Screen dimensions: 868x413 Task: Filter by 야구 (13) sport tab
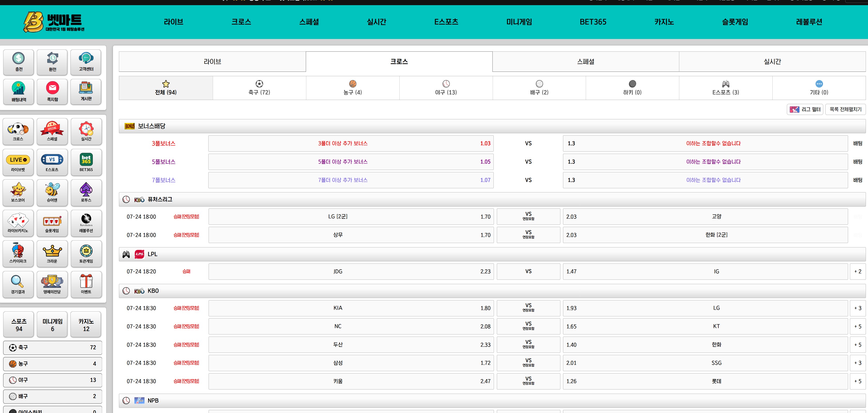tap(446, 88)
